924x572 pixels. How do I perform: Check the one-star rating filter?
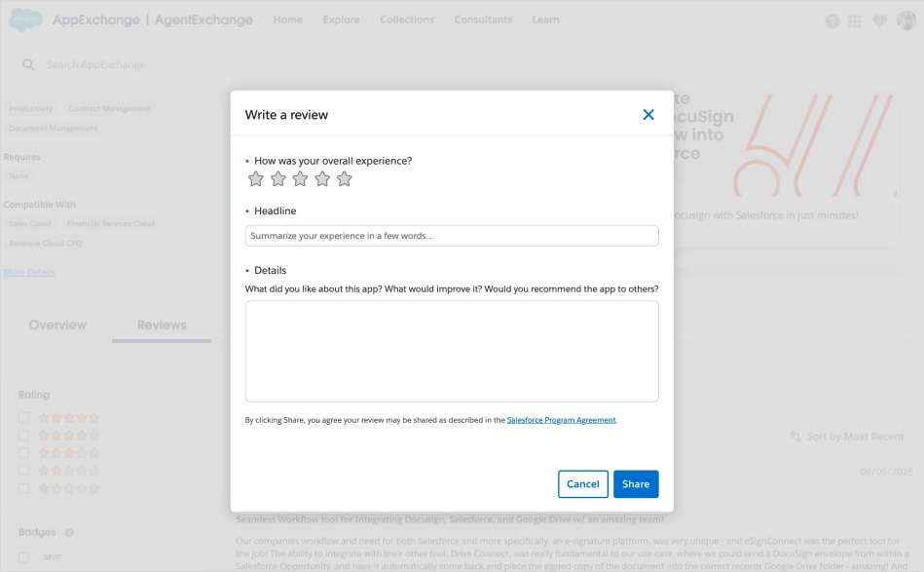(x=23, y=488)
